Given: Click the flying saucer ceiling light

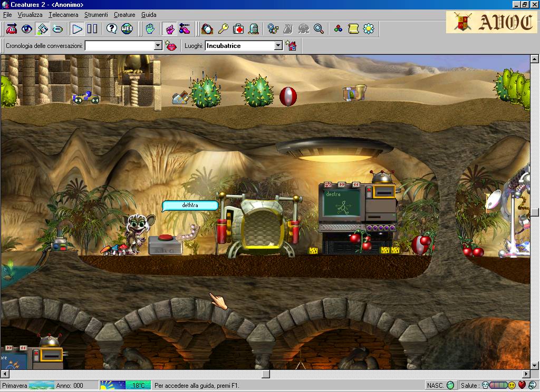Looking at the screenshot, I should (x=335, y=150).
